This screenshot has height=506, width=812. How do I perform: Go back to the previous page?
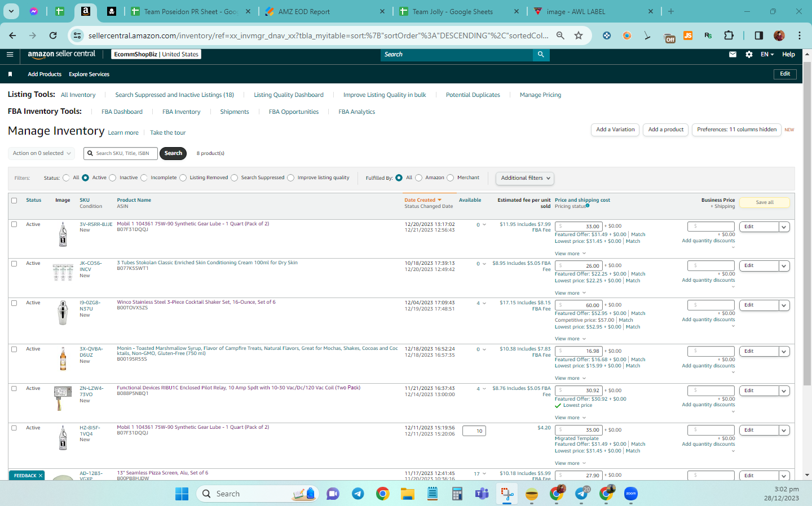click(12, 35)
